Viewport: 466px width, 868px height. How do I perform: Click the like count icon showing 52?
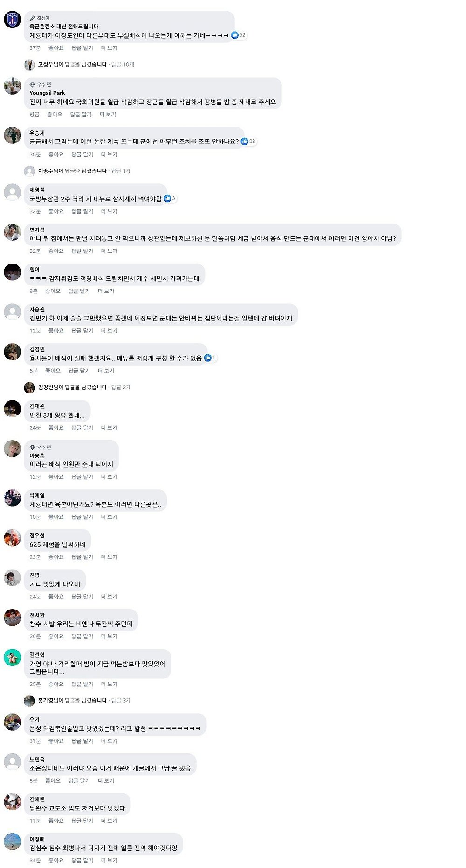235,35
